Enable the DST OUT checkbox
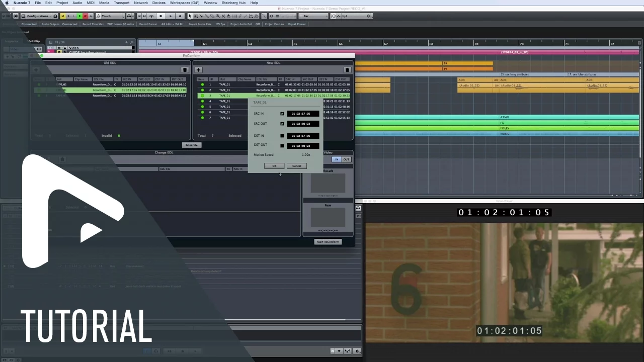Viewport: 644px width, 362px height. pyautogui.click(x=282, y=146)
